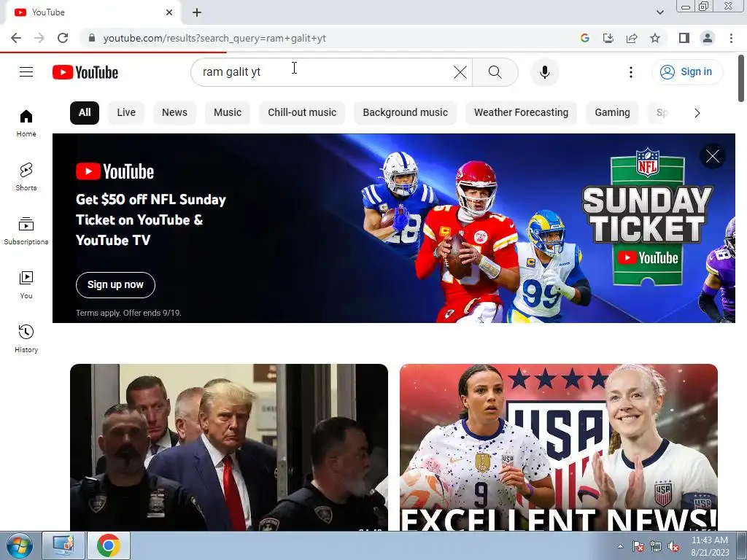Screen dimensions: 747x560
Task: Open the computer app in taskbar
Action: [x=63, y=545]
